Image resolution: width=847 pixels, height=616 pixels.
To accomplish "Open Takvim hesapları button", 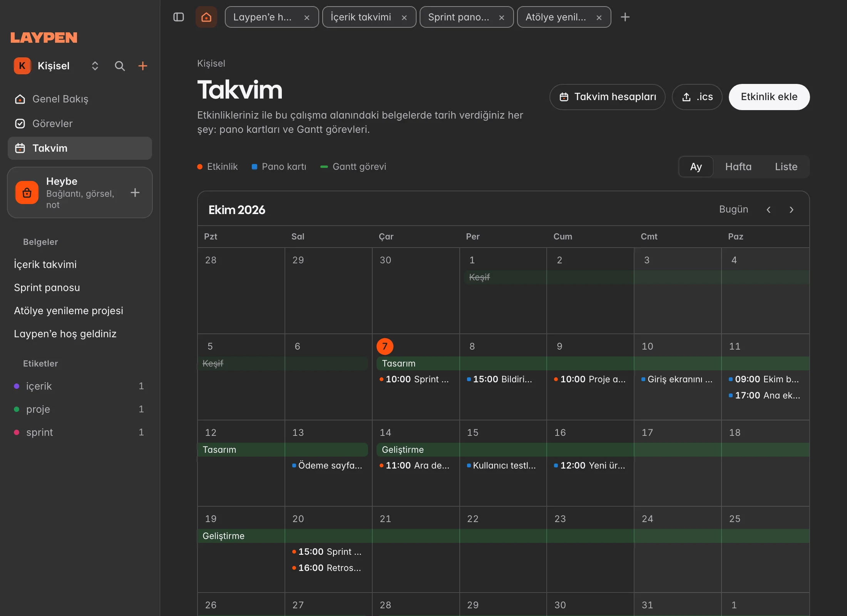I will pos(608,97).
